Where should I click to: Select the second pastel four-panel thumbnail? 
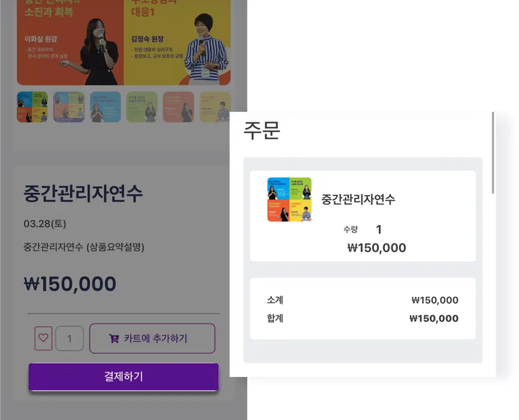(68, 107)
